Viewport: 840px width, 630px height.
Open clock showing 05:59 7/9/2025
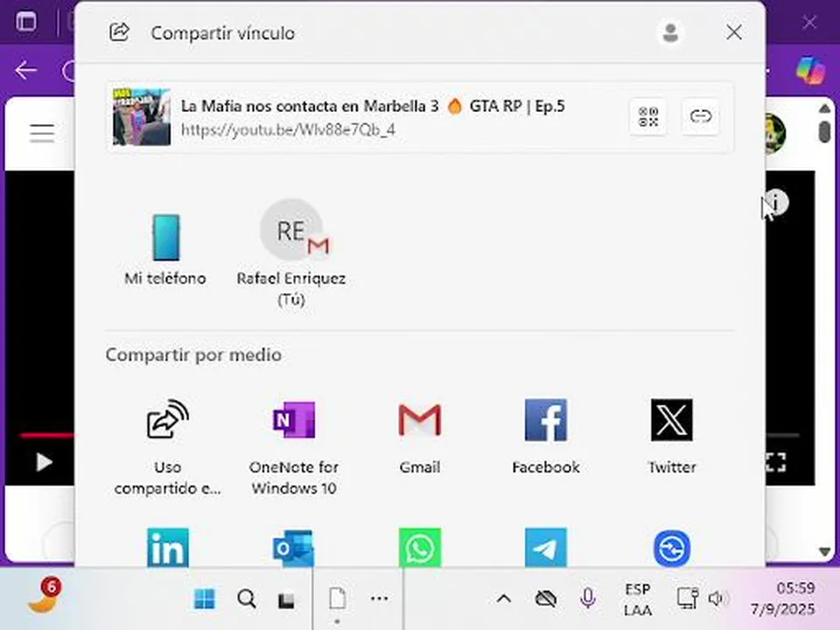[782, 598]
